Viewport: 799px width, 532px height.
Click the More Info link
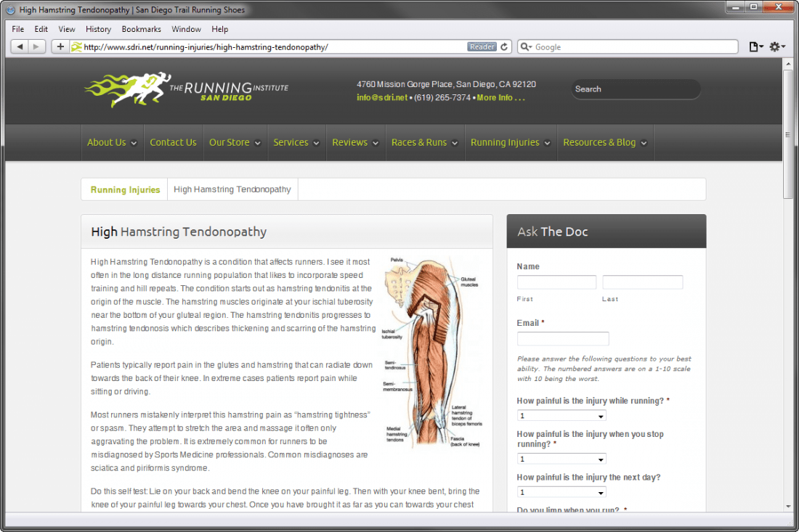[x=500, y=98]
